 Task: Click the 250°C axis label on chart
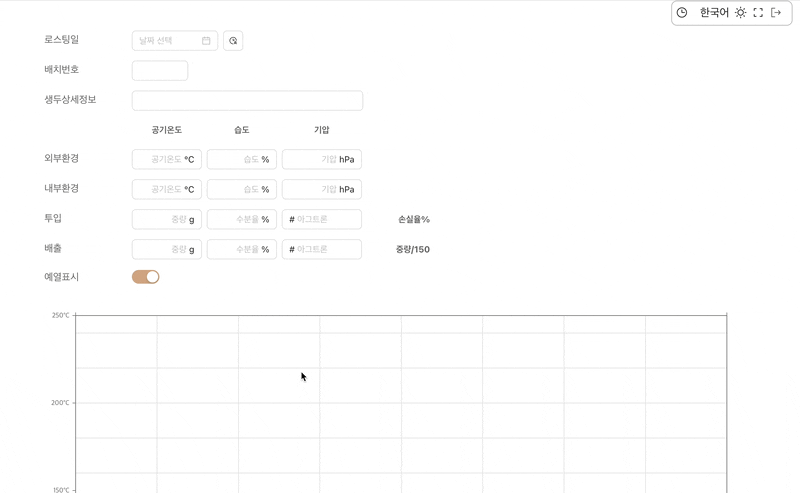tap(60, 315)
